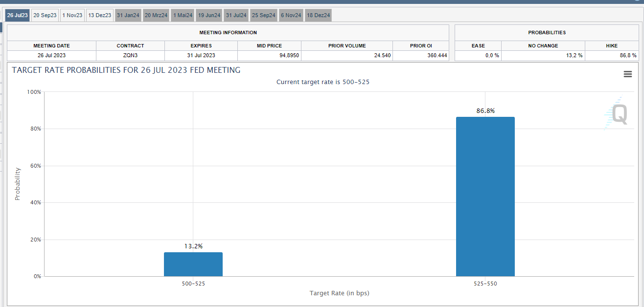Click the 0% y-axis label

click(37, 276)
